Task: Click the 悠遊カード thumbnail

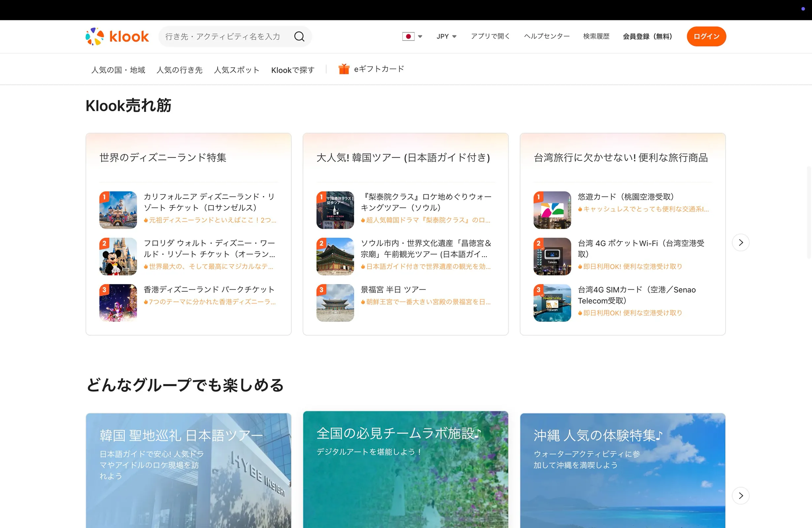Action: tap(552, 210)
